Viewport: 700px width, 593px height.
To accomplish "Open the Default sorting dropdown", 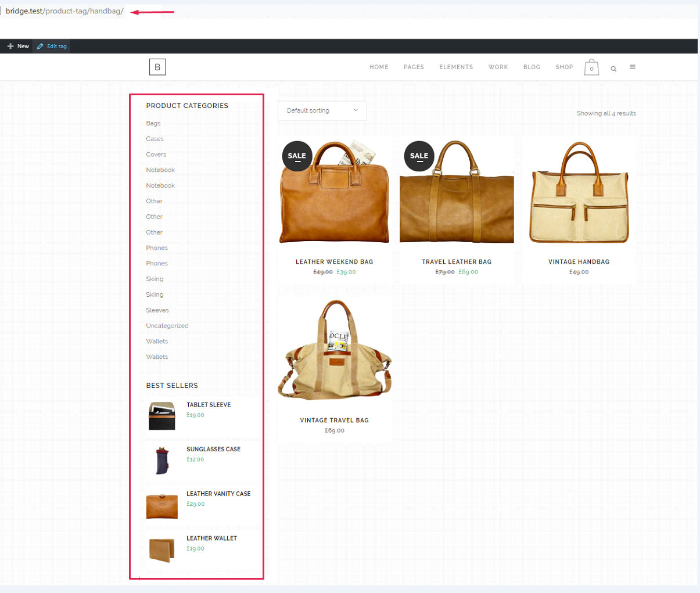I will coord(322,110).
